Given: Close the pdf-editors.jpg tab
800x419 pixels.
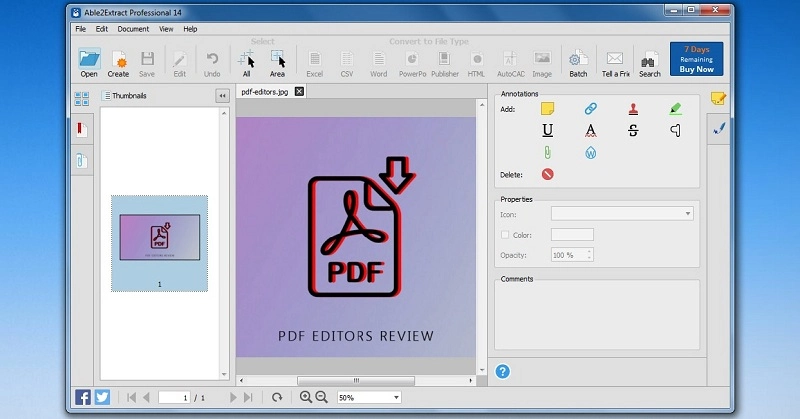Looking at the screenshot, I should [x=299, y=91].
